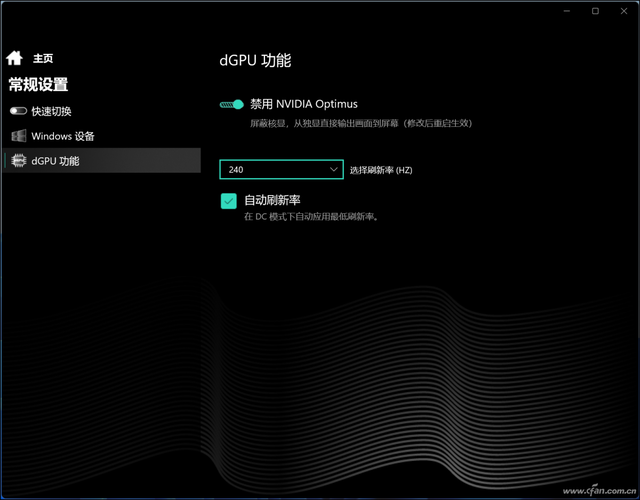Click the refresh rate dropdown chevron arrow
Image resolution: width=640 pixels, height=500 pixels.
(x=333, y=169)
